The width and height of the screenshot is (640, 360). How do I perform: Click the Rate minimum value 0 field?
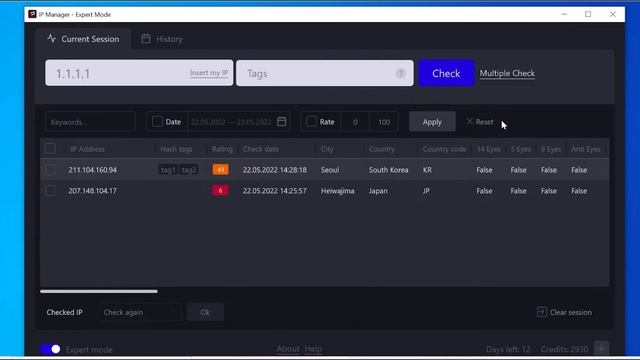pos(355,122)
